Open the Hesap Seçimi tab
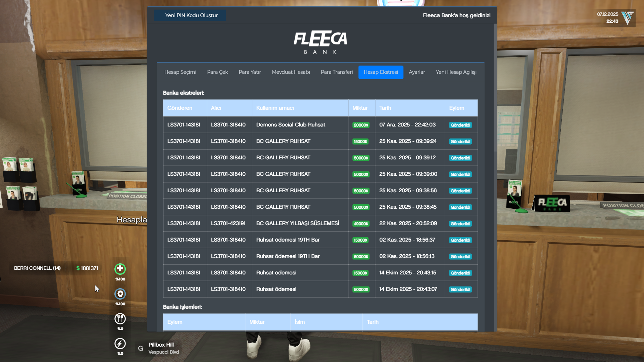The image size is (644, 362). (180, 72)
